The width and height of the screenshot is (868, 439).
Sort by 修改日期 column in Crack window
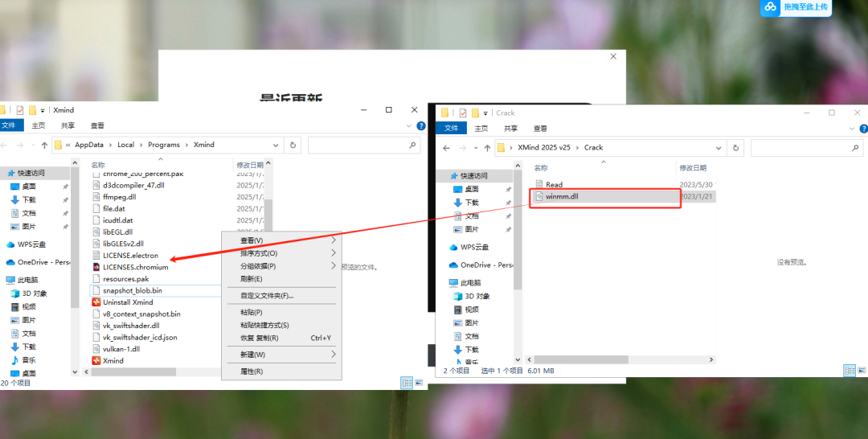coord(693,168)
